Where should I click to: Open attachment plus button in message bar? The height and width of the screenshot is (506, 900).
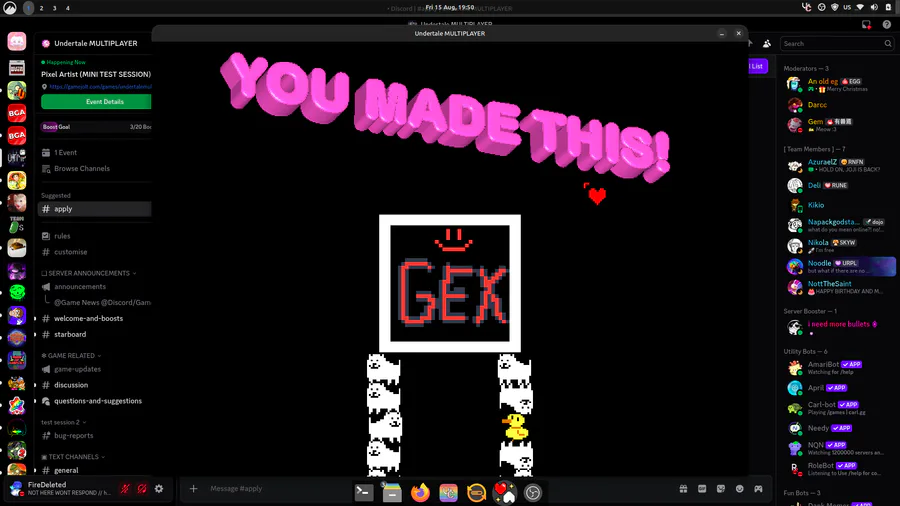click(x=193, y=489)
